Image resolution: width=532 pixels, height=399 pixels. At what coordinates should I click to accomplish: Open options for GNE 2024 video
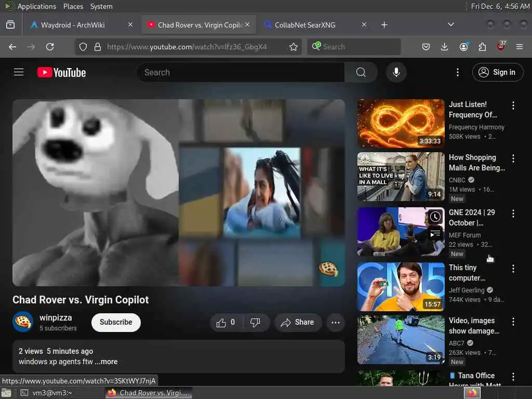[x=513, y=214]
